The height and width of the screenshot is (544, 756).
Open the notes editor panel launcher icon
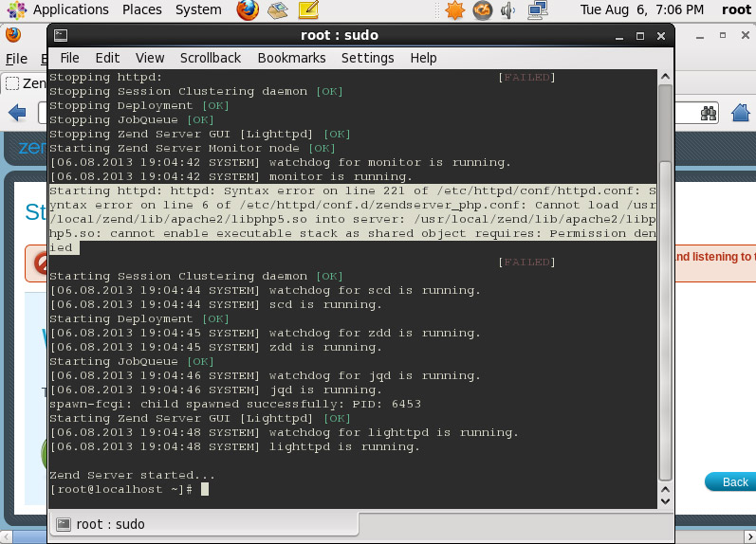308,9
